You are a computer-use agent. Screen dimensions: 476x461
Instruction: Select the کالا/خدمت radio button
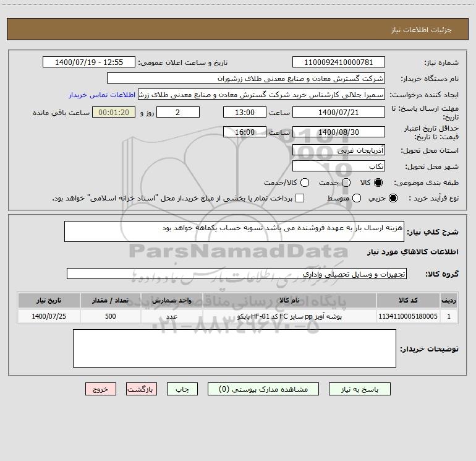[x=305, y=183]
